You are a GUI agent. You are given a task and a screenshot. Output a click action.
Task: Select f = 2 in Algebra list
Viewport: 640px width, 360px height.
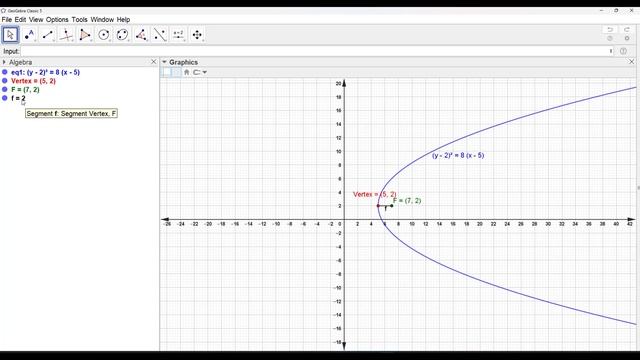point(18,98)
